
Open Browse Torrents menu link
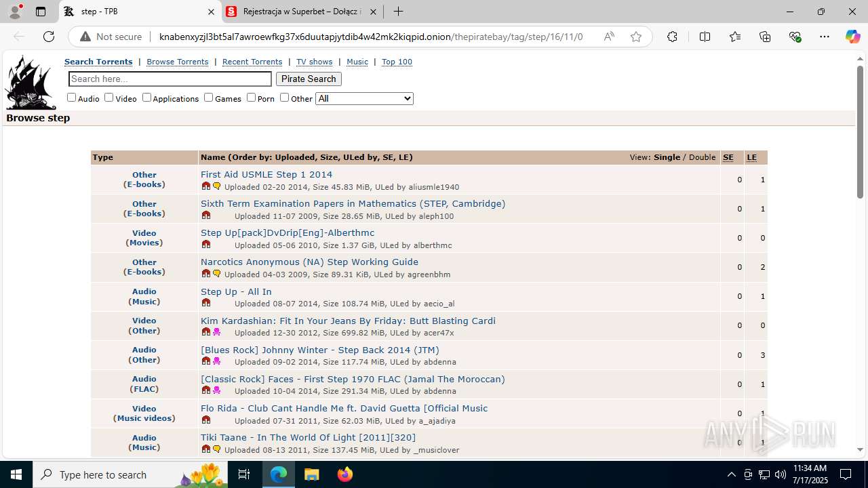pos(178,62)
